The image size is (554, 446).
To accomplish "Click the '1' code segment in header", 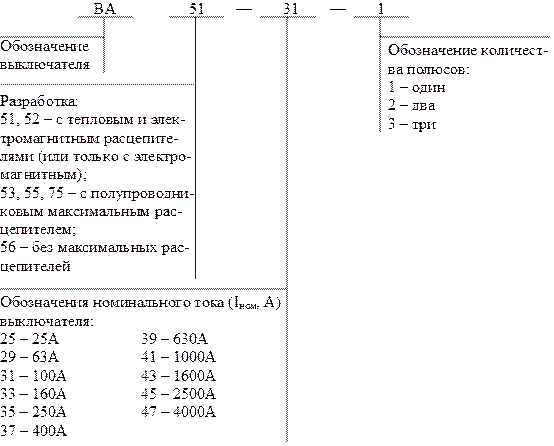I will click(381, 9).
